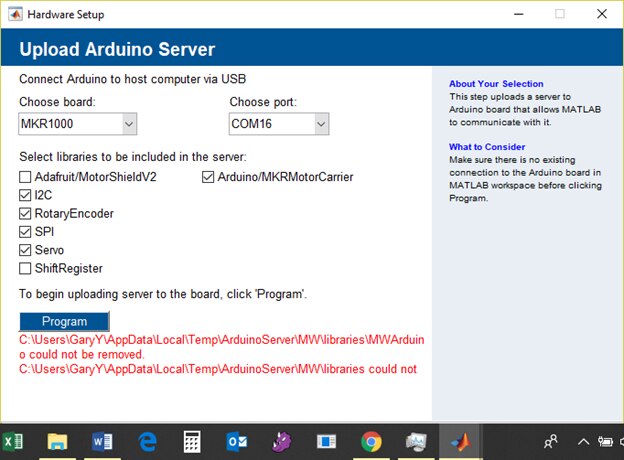Click the purple rhino app icon

[x=281, y=442]
